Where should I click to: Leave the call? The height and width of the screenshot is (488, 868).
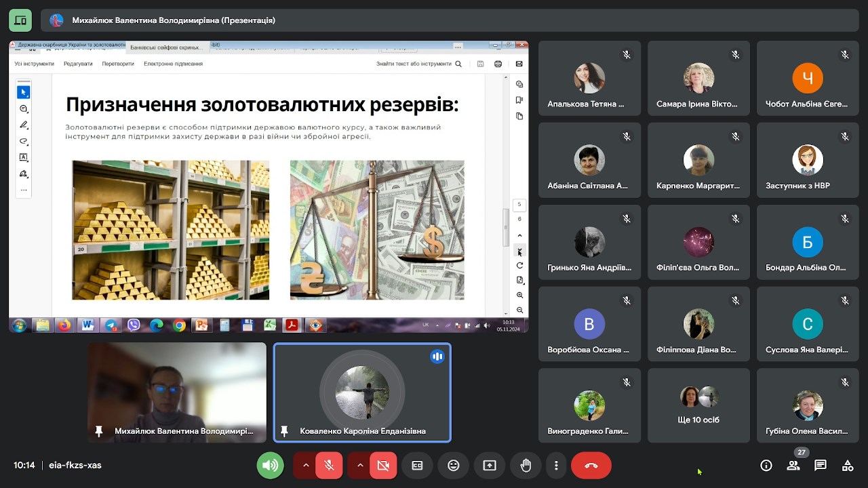(591, 466)
